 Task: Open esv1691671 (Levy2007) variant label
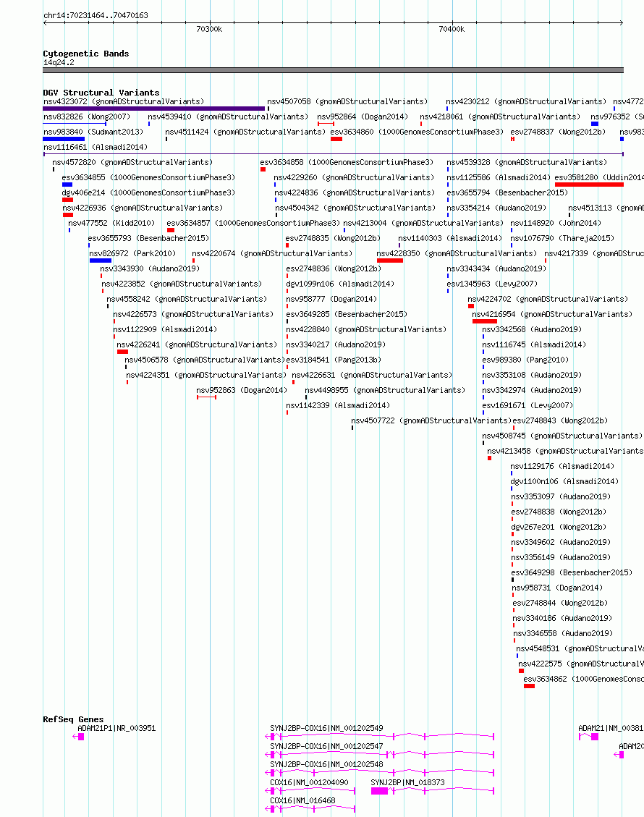(528, 405)
